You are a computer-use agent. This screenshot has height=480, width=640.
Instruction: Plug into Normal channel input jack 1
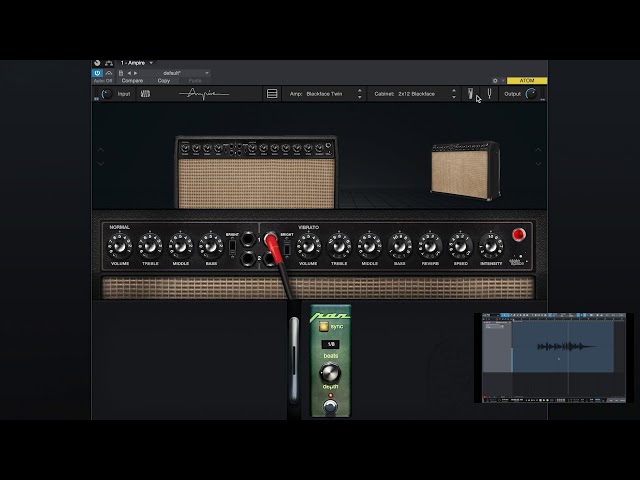click(248, 239)
